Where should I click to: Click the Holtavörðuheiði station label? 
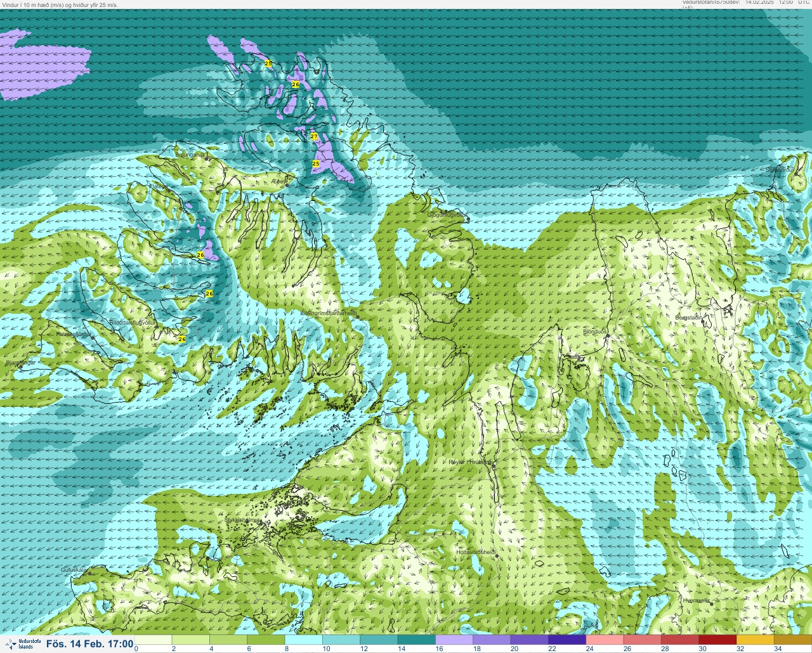476,552
